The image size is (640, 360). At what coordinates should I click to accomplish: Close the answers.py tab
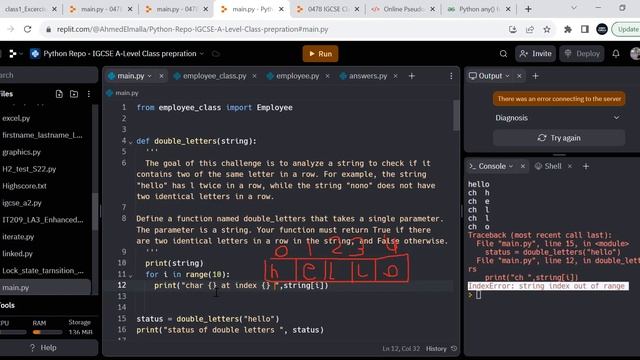(x=395, y=76)
